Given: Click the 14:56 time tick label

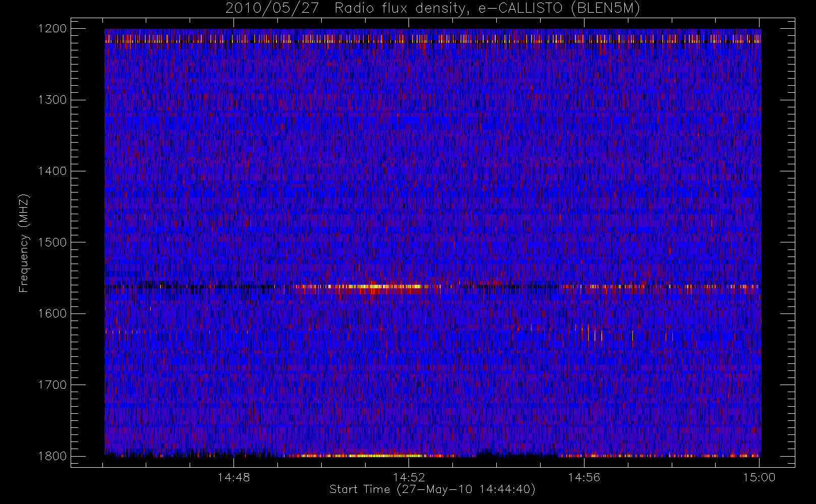Looking at the screenshot, I should pyautogui.click(x=584, y=477).
